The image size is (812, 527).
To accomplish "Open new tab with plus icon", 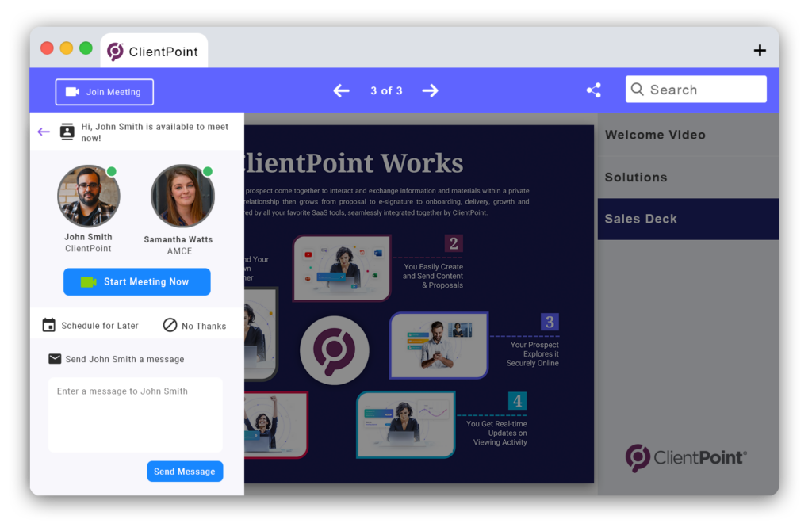I will 760,51.
